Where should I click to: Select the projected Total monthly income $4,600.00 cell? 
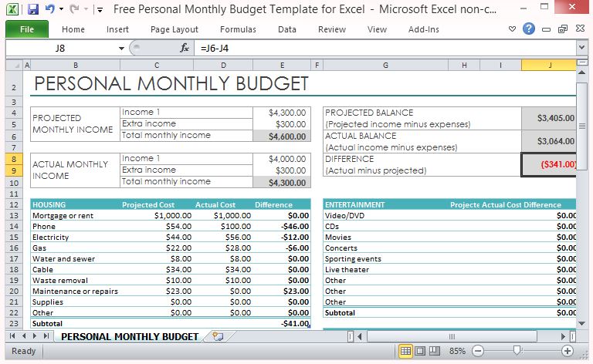[282, 136]
